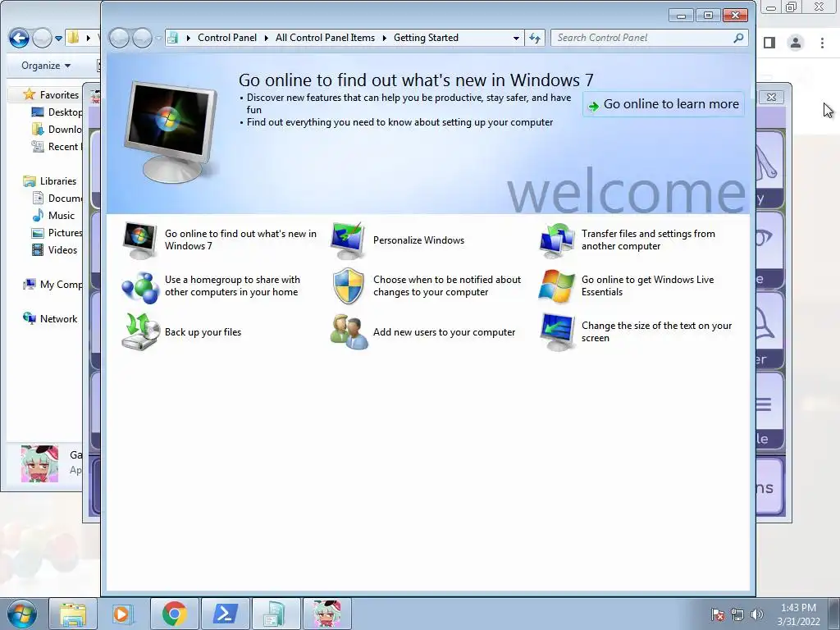Open Go online to get Windows Live Essentials

[648, 285]
